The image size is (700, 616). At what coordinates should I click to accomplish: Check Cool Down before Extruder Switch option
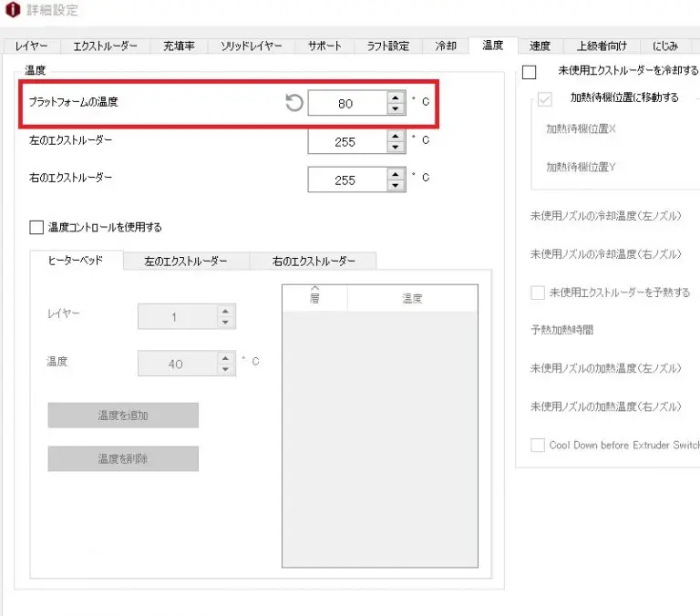pos(537,446)
